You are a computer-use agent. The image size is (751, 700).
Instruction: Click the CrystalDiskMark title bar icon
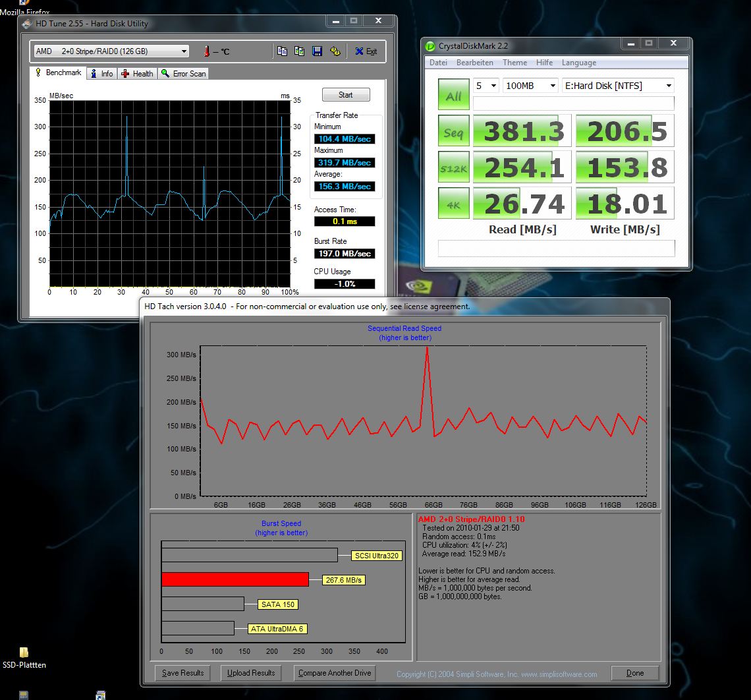430,46
